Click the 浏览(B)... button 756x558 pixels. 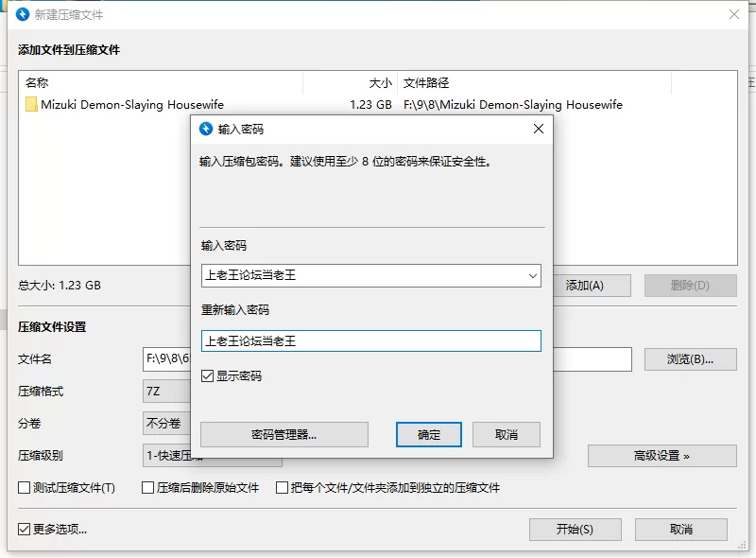click(x=691, y=359)
